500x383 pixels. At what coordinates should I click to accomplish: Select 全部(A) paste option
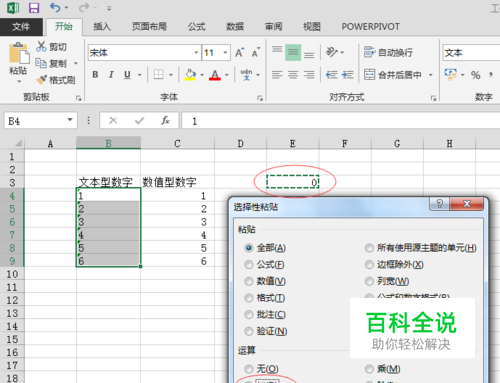click(x=265, y=248)
